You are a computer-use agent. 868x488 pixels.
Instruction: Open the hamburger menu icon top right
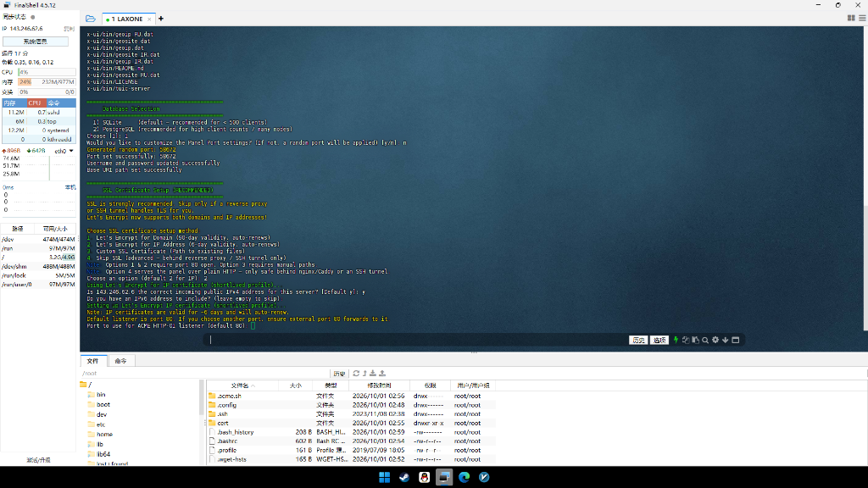click(x=862, y=19)
